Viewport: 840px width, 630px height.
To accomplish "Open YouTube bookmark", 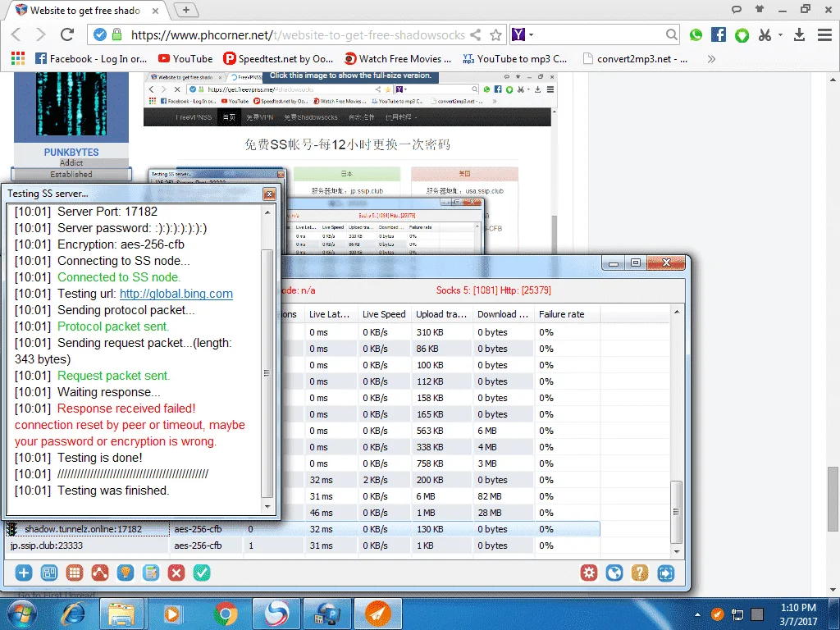I will click(x=185, y=59).
